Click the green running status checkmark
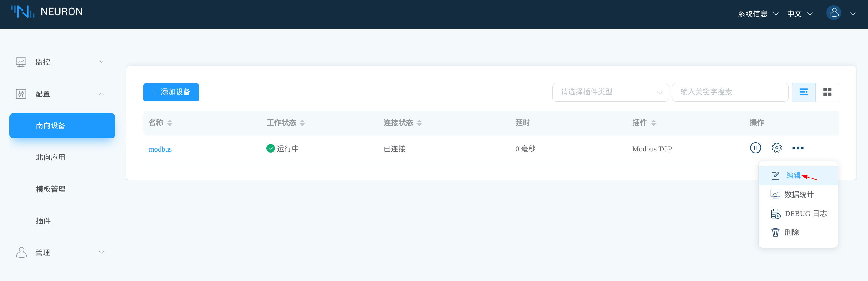 (270, 148)
